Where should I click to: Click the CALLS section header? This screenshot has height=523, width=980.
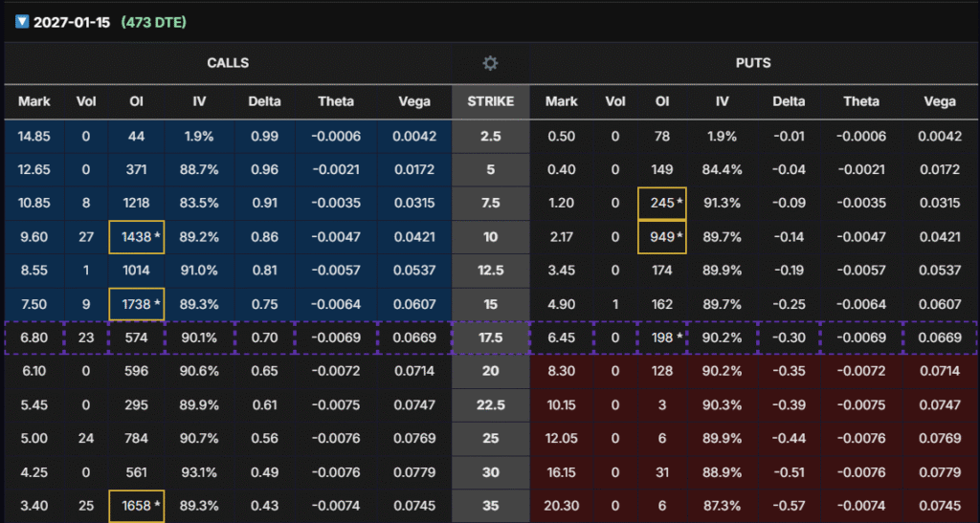coord(227,63)
